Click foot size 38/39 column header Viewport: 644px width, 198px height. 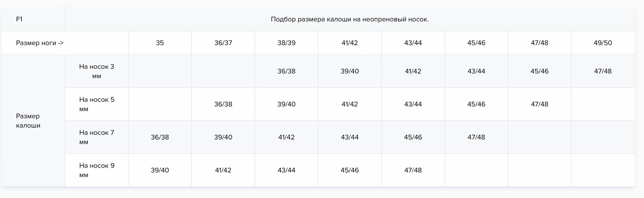(286, 43)
